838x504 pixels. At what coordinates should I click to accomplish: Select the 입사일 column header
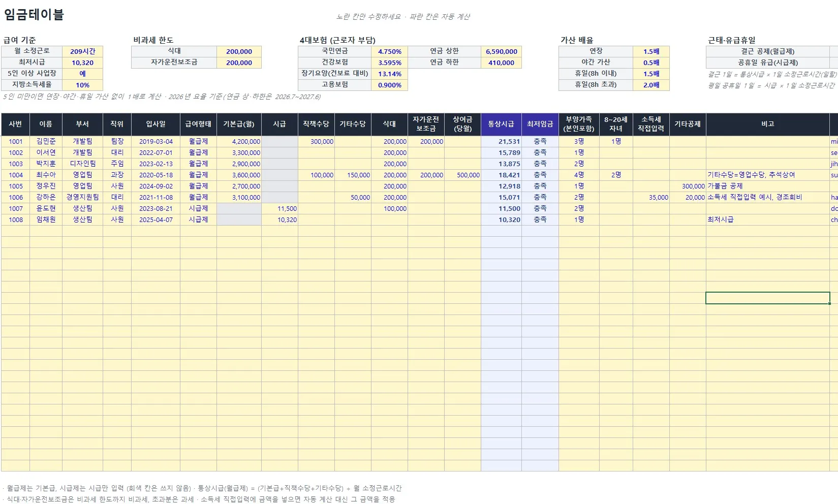pyautogui.click(x=156, y=124)
